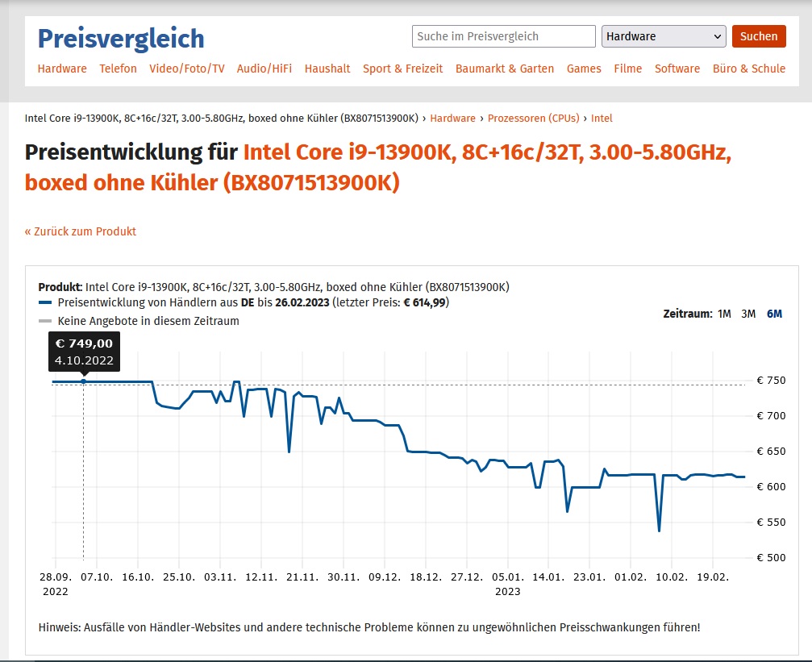Open the Video/Foto/TV category
The height and width of the screenshot is (662, 812).
(x=188, y=69)
